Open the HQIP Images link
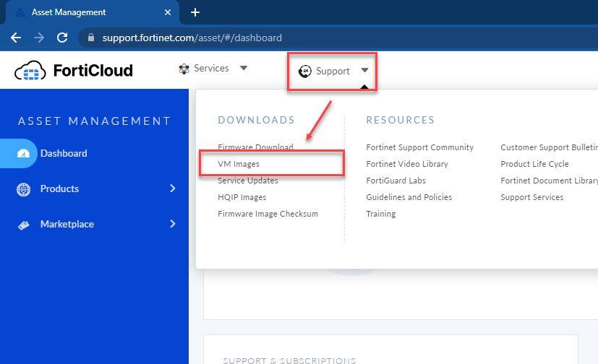Viewport: 598px width, 364px height. (x=242, y=197)
